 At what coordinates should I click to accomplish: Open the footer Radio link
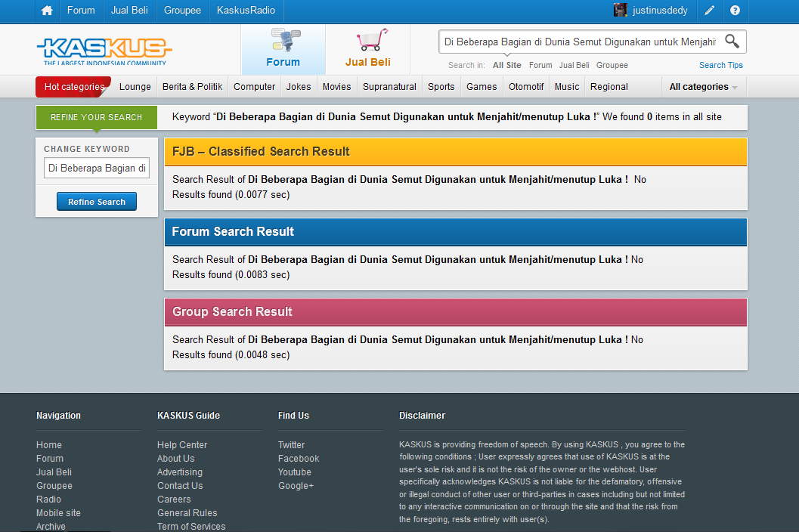48,500
